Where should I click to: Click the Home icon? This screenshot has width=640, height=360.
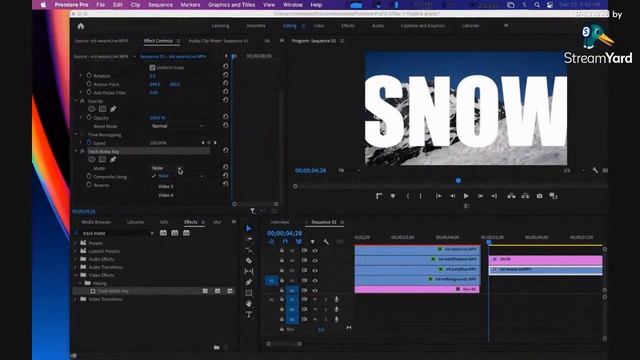tap(81, 26)
